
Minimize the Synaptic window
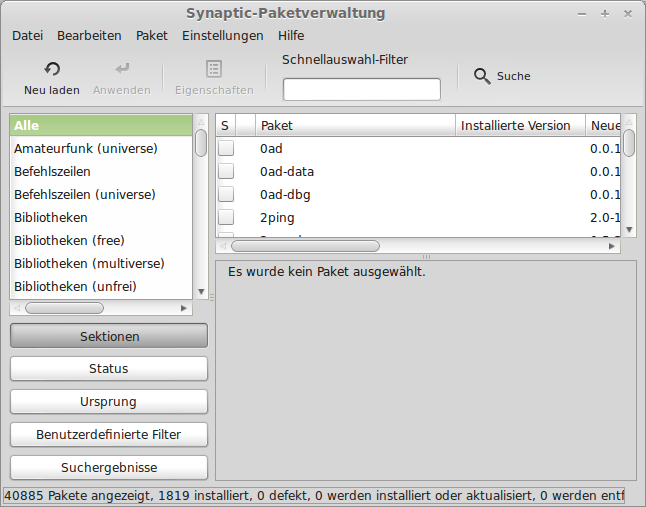coord(582,14)
